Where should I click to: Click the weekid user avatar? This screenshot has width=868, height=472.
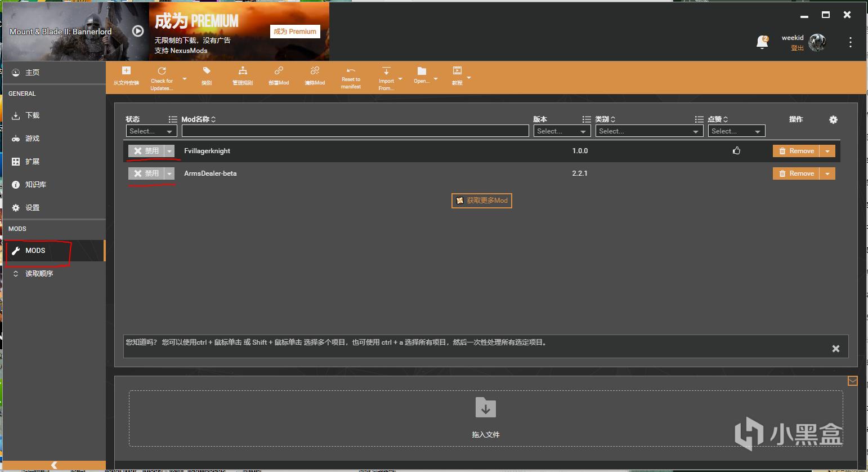pyautogui.click(x=817, y=42)
